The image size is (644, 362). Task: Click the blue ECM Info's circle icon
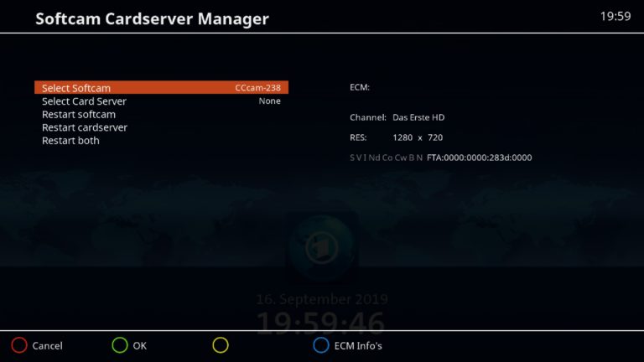click(321, 345)
